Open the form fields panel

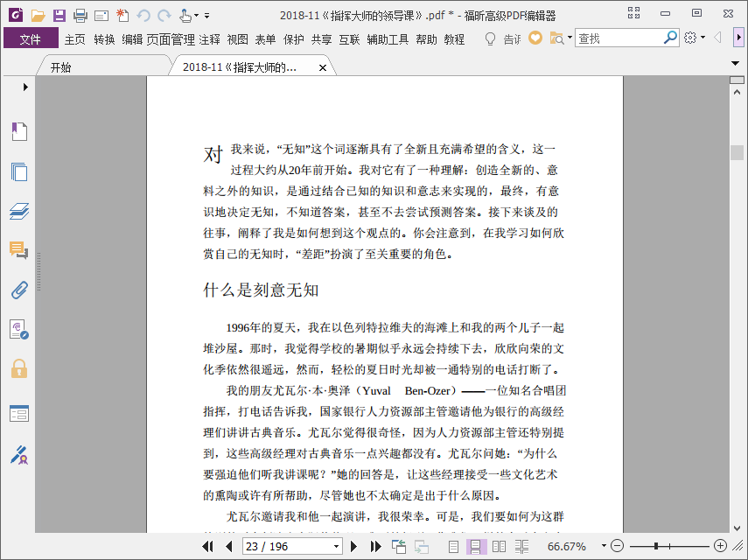pos(19,413)
